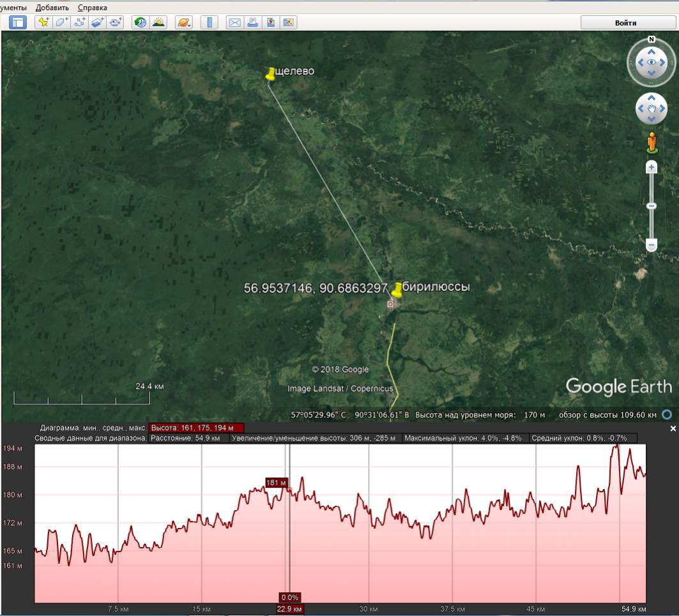Viewport: 679px width, 616px height.
Task: Open the planet switcher dropdown
Action: 183,22
